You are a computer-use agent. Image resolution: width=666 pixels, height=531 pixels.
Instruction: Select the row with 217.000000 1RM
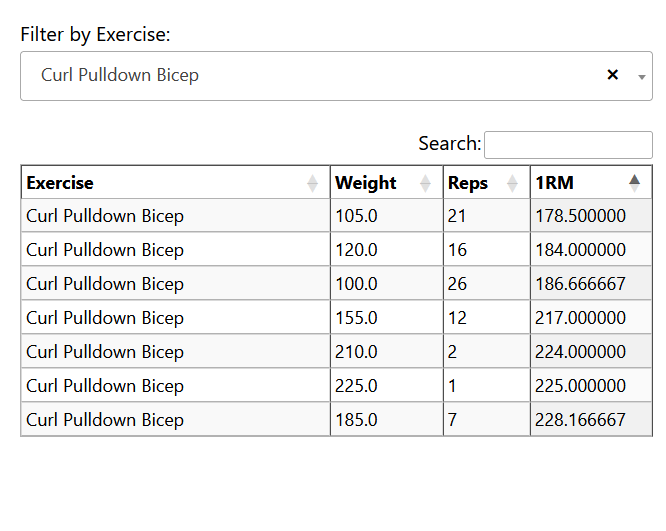336,318
